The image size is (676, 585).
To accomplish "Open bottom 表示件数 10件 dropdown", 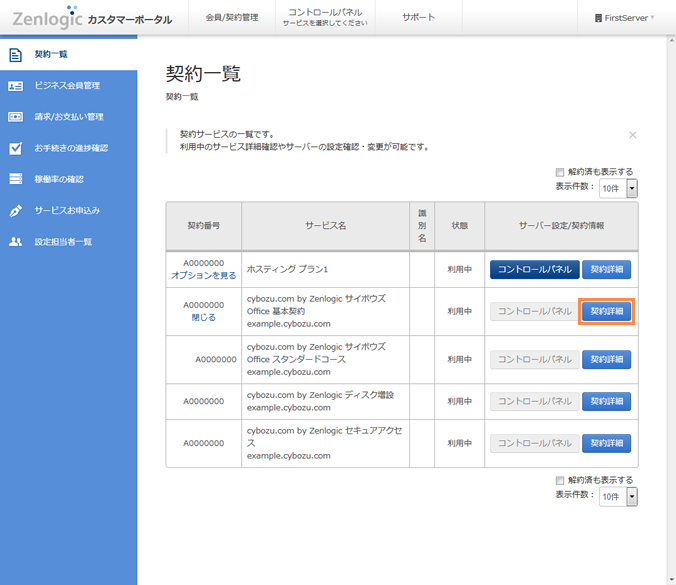I will point(618,496).
